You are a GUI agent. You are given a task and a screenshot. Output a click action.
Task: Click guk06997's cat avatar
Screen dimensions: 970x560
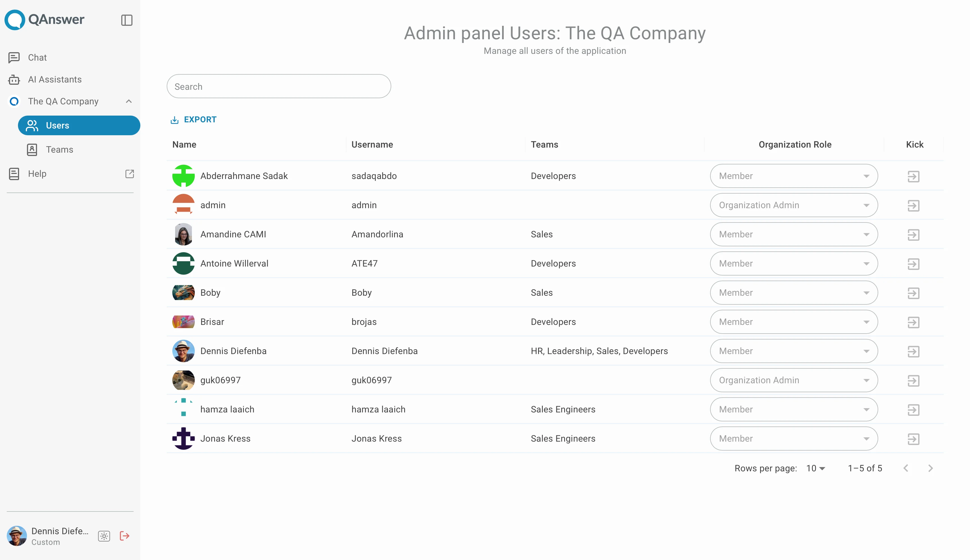183,380
